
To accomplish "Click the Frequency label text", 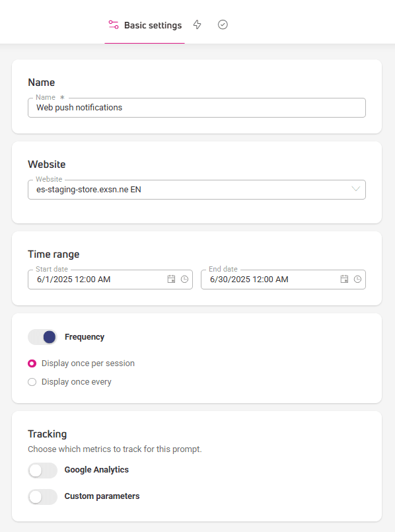I will (x=85, y=337).
